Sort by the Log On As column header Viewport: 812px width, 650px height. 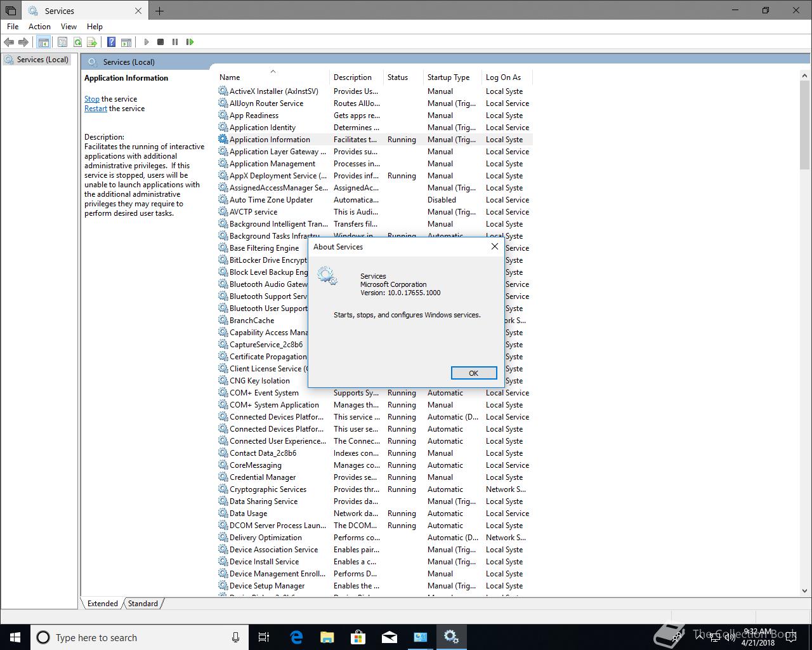tap(507, 77)
